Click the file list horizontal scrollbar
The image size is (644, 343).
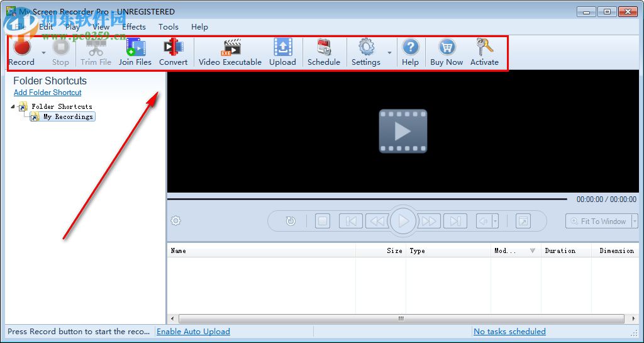coord(401,318)
